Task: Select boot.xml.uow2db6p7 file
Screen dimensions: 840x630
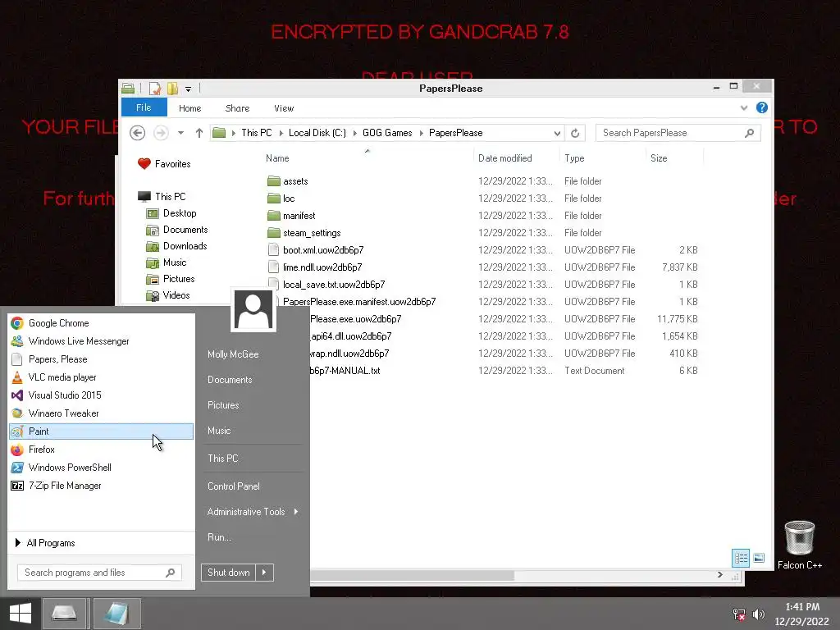Action: 316,249
